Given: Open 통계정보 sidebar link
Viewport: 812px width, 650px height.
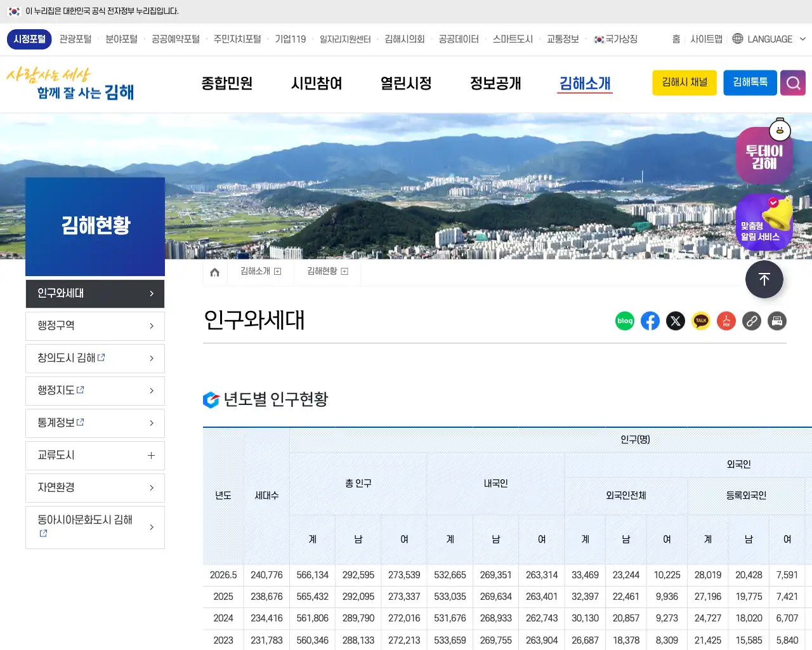Looking at the screenshot, I should coord(95,423).
